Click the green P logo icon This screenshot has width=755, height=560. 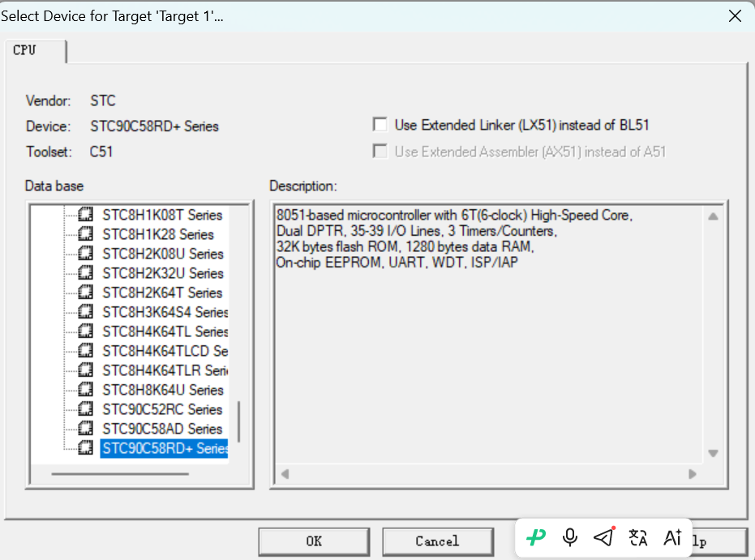(536, 537)
